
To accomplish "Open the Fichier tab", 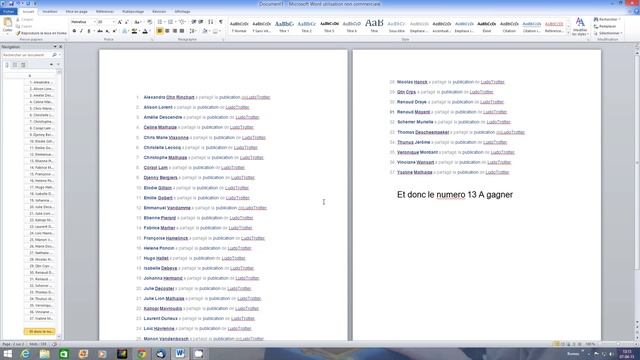I will (9, 11).
